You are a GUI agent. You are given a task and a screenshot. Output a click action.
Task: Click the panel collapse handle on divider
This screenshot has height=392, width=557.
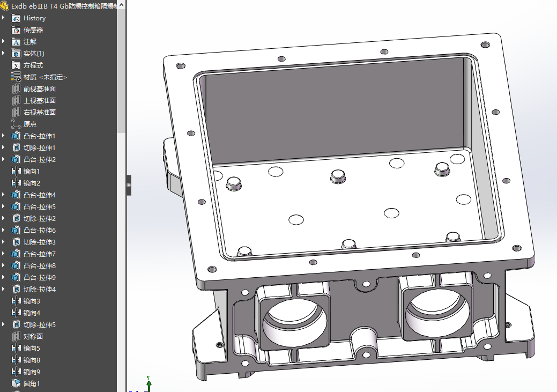click(129, 185)
